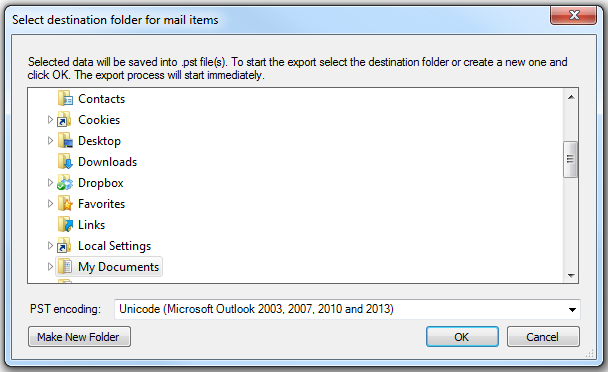Click the Make New Folder button

click(79, 337)
